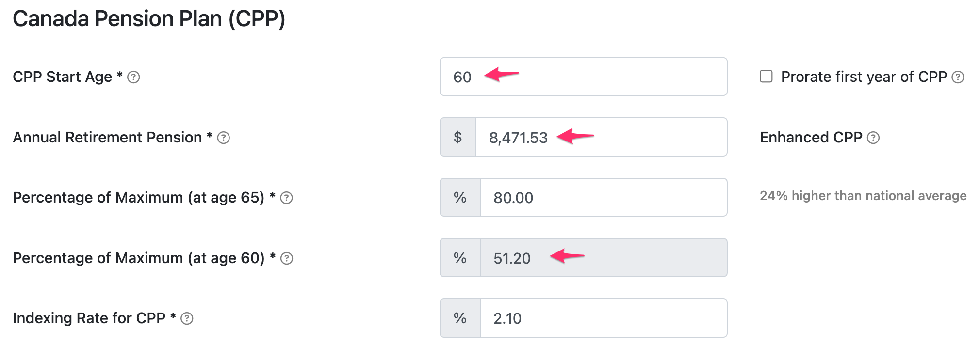Click percent prefix of the 2.10 field
980x345 pixels.
(x=460, y=318)
